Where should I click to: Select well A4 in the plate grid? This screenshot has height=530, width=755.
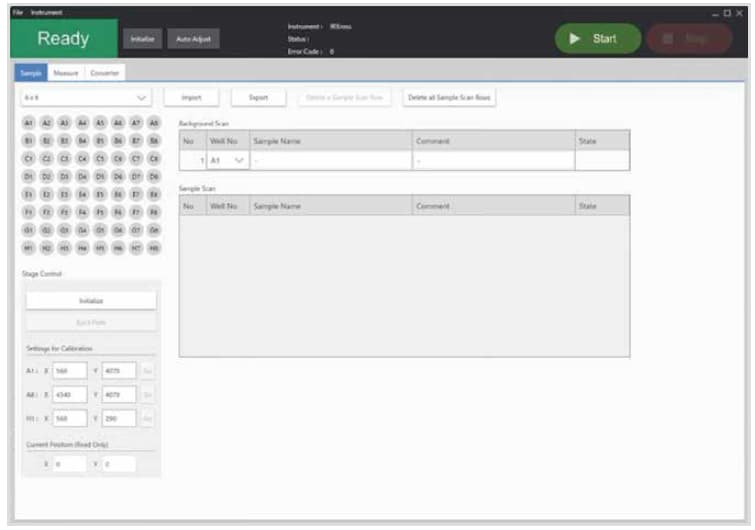coord(82,123)
